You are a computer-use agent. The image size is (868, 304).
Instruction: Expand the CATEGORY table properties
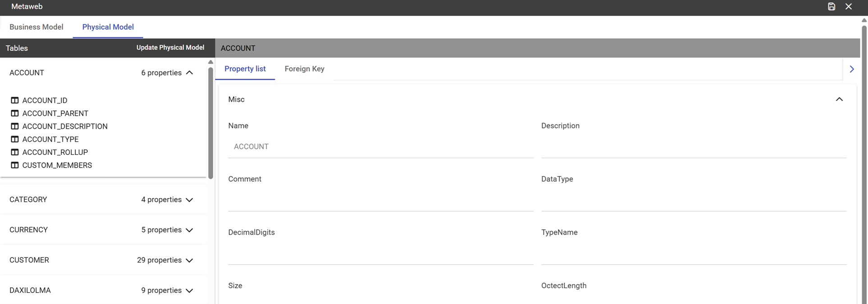coord(189,200)
